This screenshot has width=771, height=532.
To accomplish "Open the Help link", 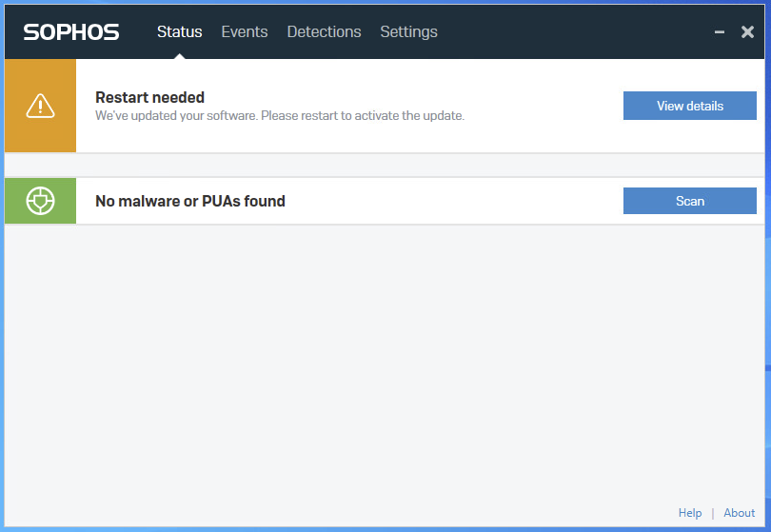I will pyautogui.click(x=690, y=513).
